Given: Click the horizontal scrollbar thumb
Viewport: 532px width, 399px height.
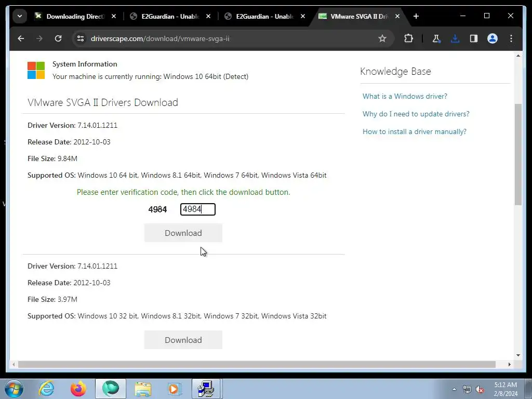Looking at the screenshot, I should point(257,364).
